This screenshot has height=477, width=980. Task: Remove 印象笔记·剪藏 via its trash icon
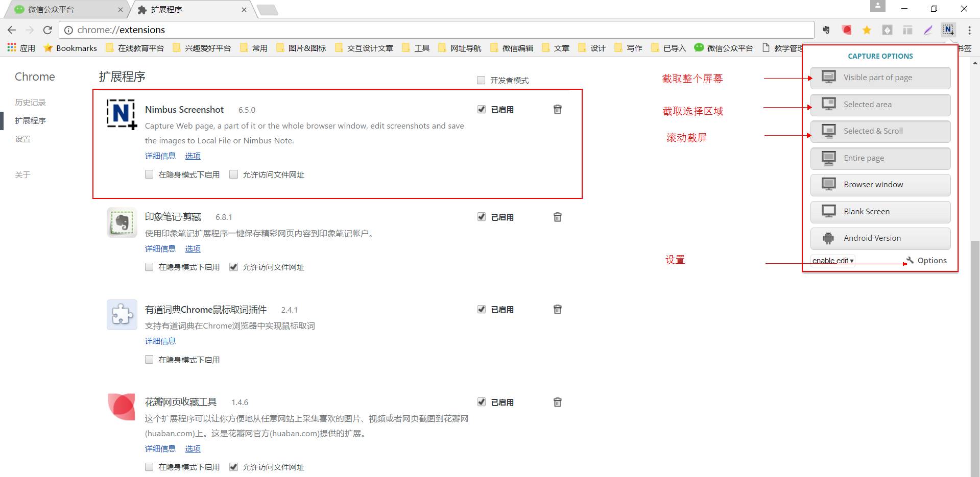558,217
